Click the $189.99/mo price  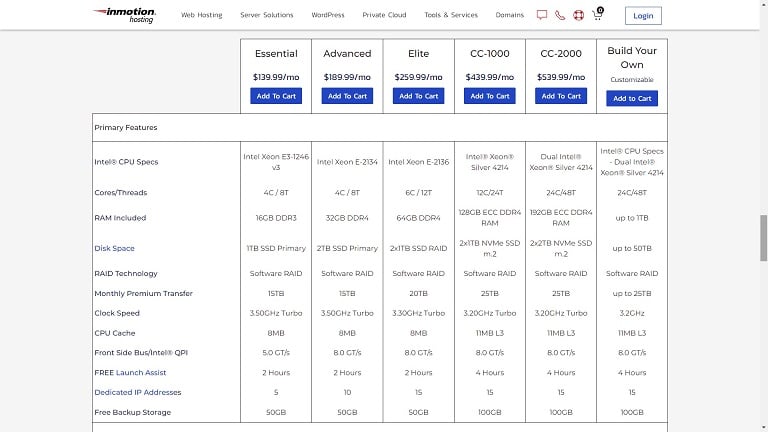347,77
